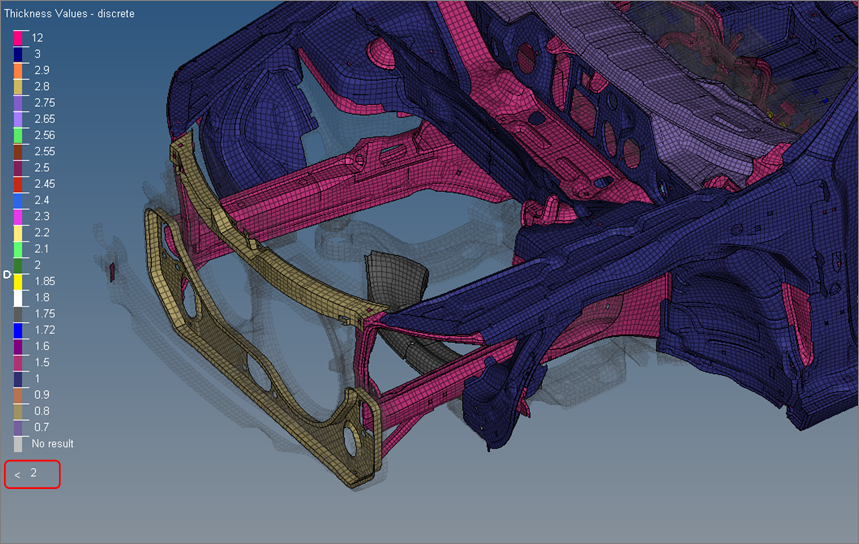
Task: Click the light gray No result swatch
Action: pos(18,444)
